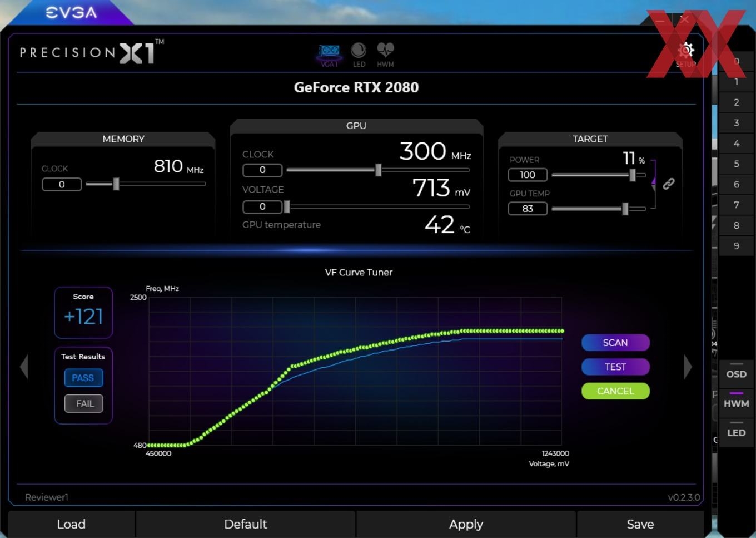756x538 pixels.
Task: Toggle the OSD button in sidebar
Action: [x=736, y=374]
